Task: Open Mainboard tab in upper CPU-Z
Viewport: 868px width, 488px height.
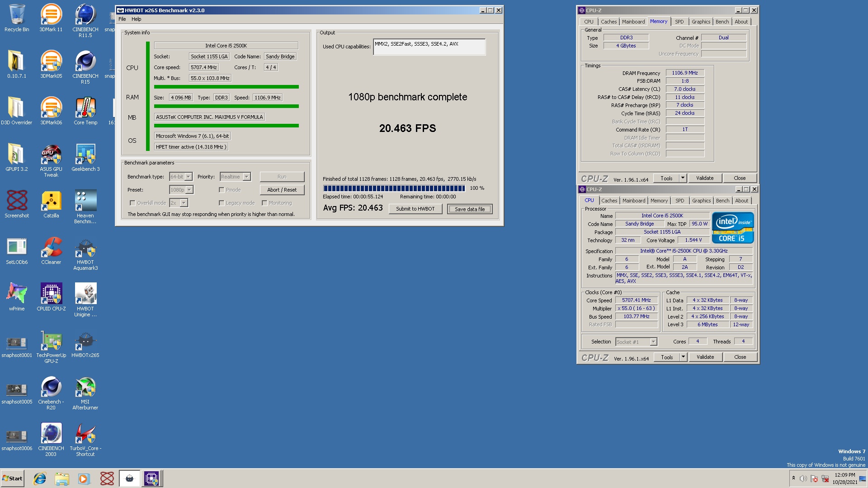Action: click(633, 22)
